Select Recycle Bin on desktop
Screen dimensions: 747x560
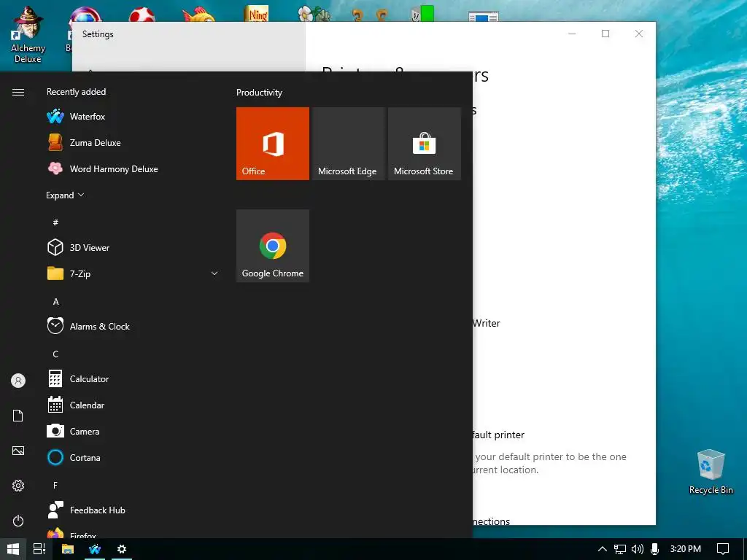click(711, 472)
